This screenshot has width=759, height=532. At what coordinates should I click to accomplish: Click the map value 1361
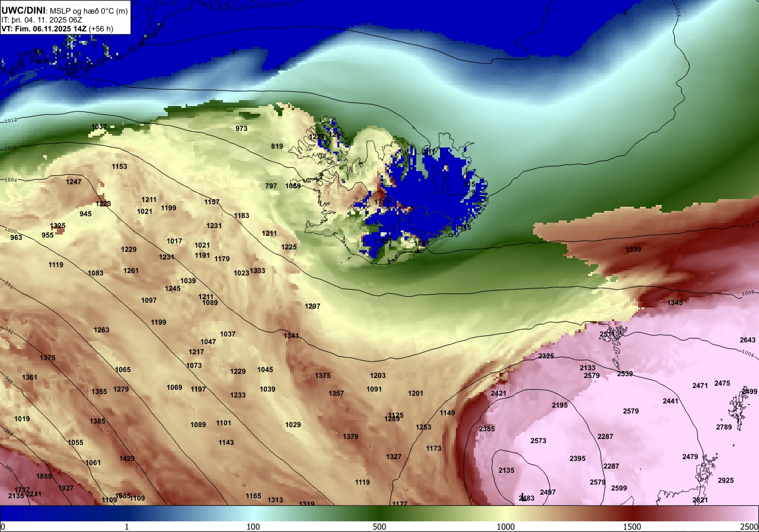[x=29, y=377]
